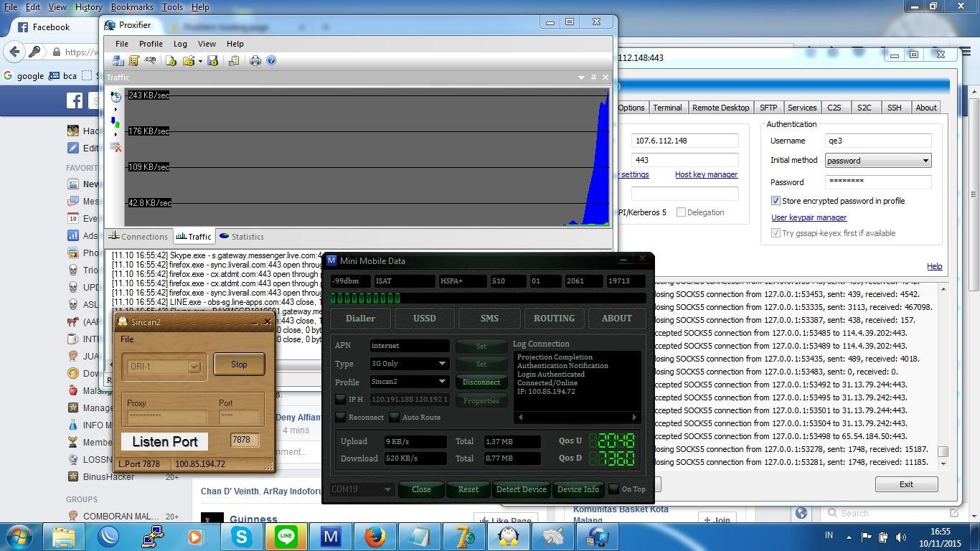This screenshot has height=551, width=980.
Task: Click the traffic time-scale clock icon
Action: pyautogui.click(x=116, y=97)
